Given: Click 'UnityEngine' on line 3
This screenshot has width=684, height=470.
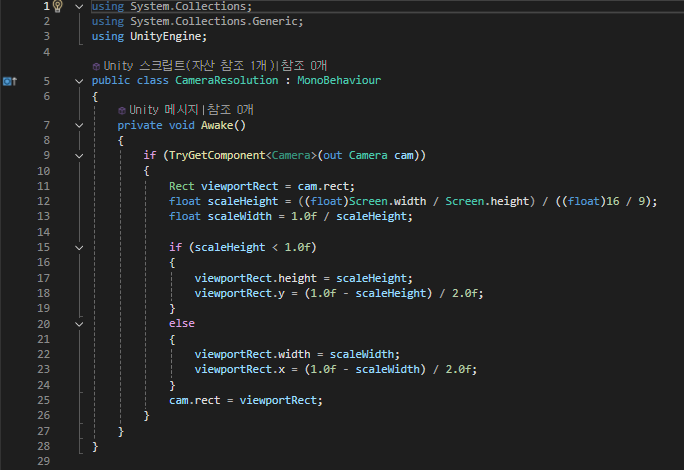Looking at the screenshot, I should (x=165, y=36).
